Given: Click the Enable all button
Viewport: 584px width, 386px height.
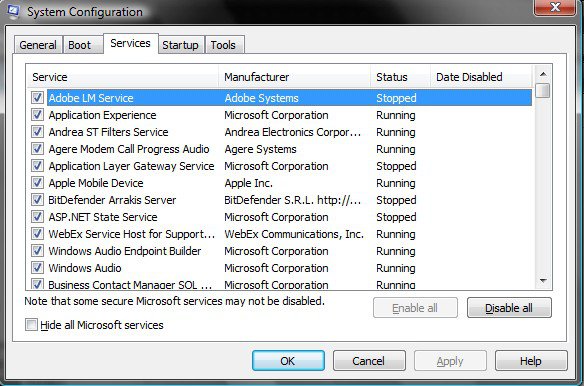Looking at the screenshot, I should pyautogui.click(x=415, y=308).
